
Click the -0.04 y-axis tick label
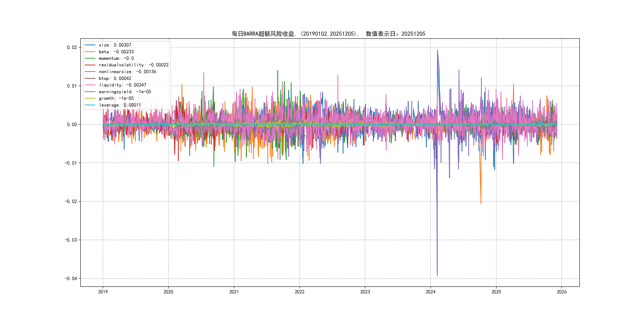pos(71,278)
